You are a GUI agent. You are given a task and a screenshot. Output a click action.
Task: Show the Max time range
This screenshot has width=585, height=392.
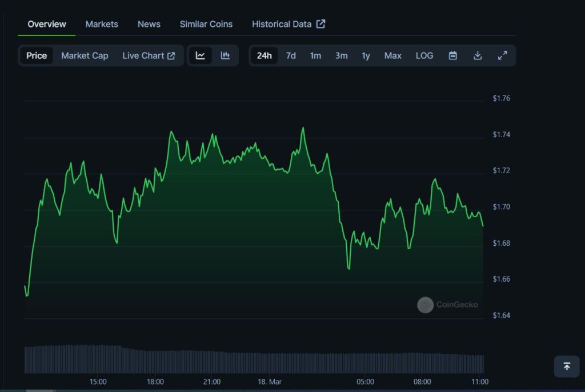pos(392,55)
